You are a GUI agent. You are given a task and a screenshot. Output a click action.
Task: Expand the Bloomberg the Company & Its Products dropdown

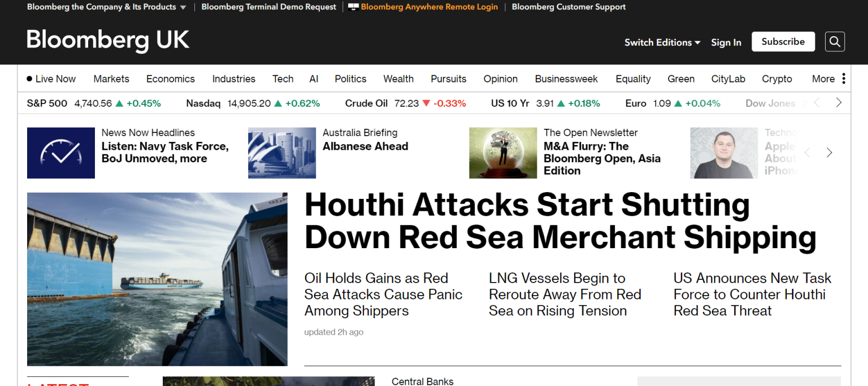(106, 7)
